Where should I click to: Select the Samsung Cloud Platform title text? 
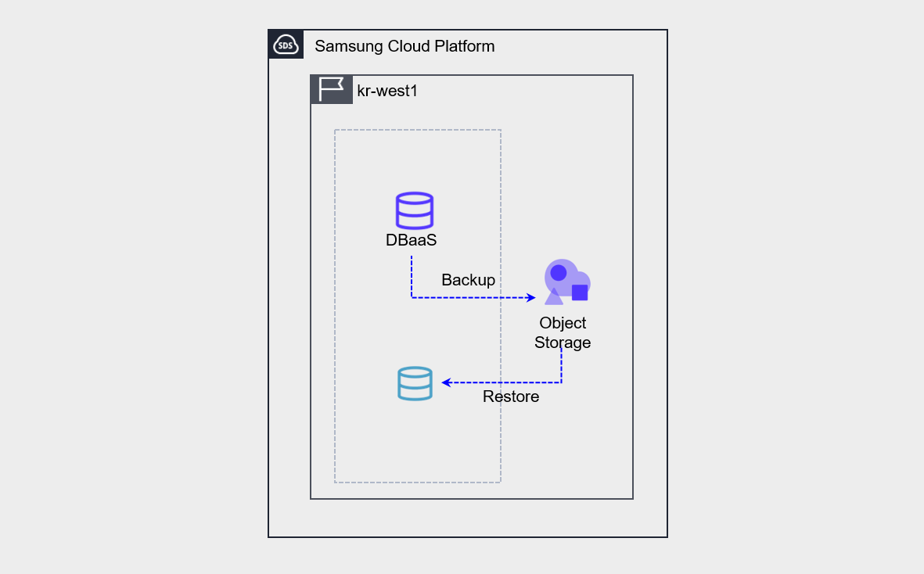coord(404,46)
